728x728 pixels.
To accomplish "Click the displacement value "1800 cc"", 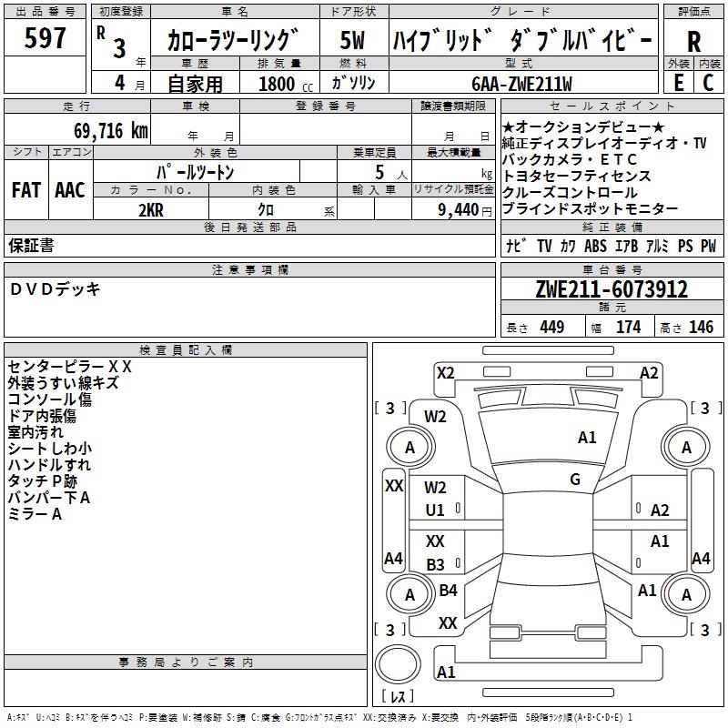I will (286, 85).
